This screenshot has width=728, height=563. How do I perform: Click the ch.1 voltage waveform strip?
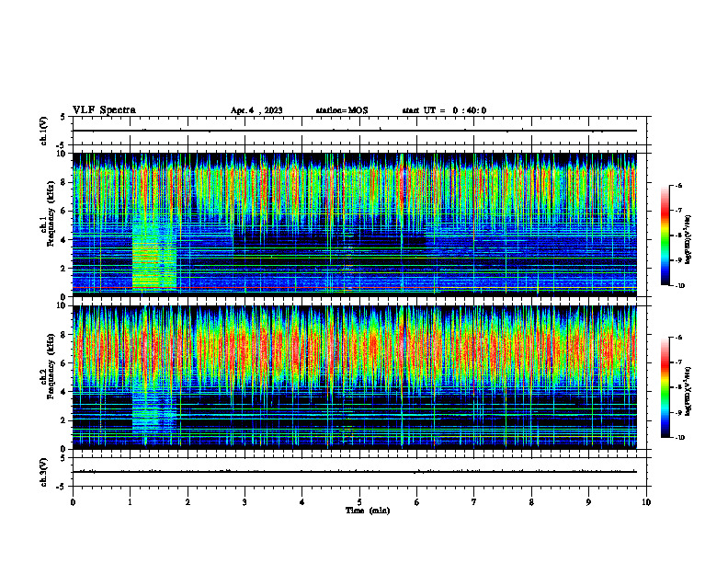[x=359, y=131]
